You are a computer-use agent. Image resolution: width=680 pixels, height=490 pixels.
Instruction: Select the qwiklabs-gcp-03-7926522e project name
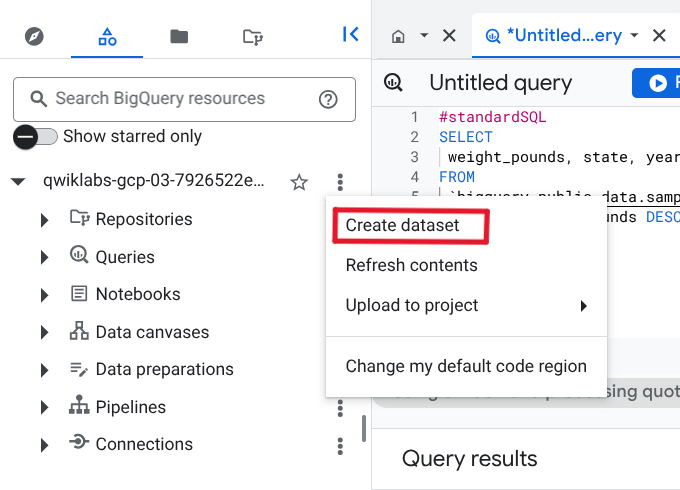[x=154, y=180]
